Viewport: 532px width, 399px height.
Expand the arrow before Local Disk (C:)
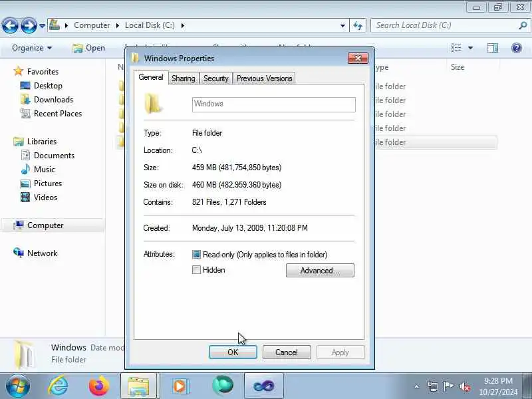118,25
